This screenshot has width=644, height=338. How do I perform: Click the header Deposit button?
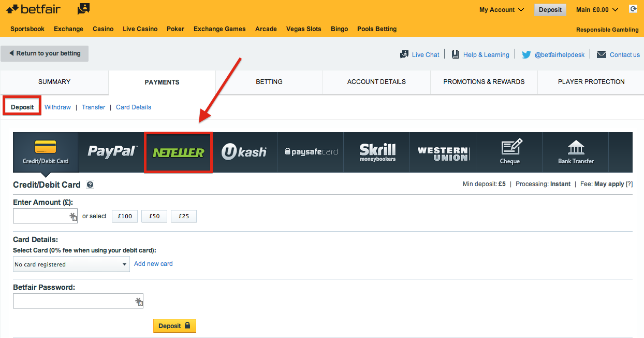(550, 10)
